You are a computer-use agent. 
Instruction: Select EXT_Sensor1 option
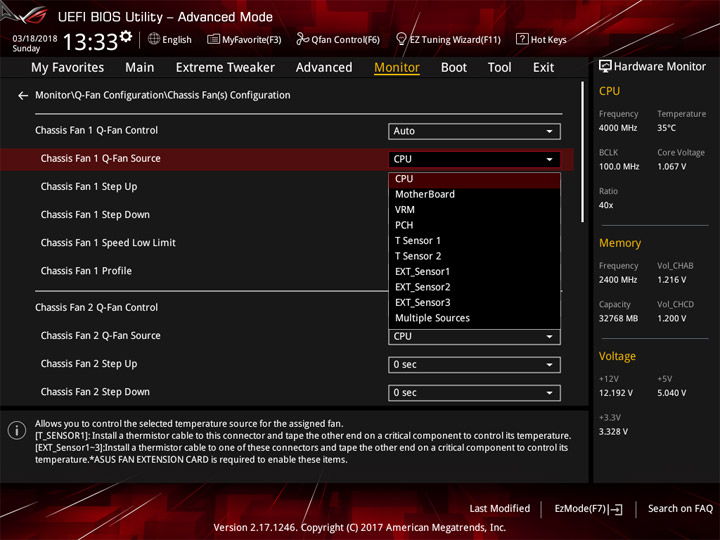[x=474, y=272]
